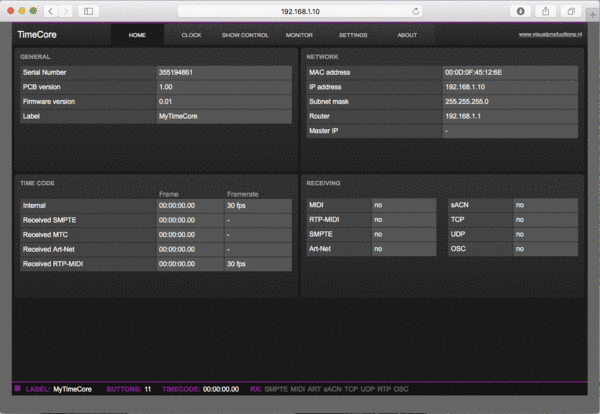Open the ABOUT tab
The height and width of the screenshot is (414, 600).
[x=407, y=35]
